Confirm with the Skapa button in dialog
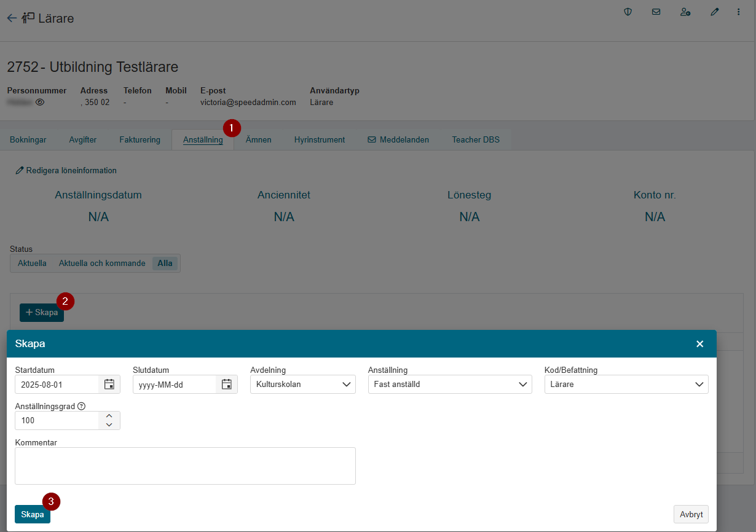Viewport: 756px width, 532px height. click(33, 514)
